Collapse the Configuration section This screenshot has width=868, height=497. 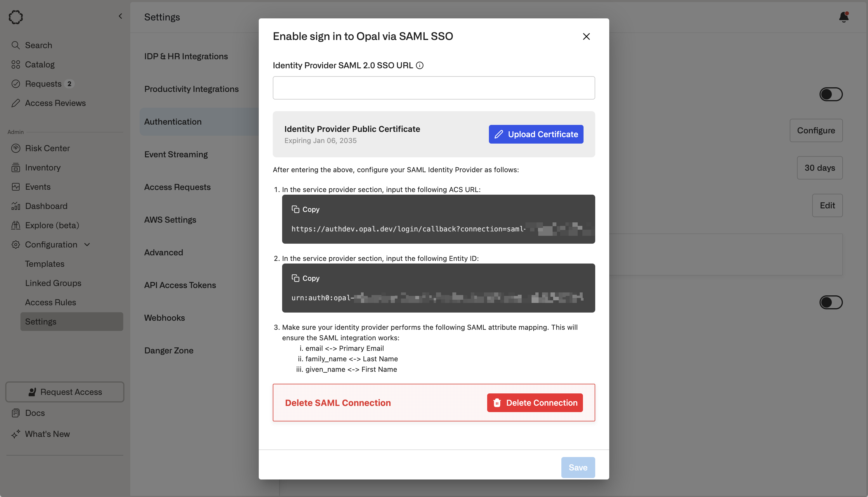point(87,244)
